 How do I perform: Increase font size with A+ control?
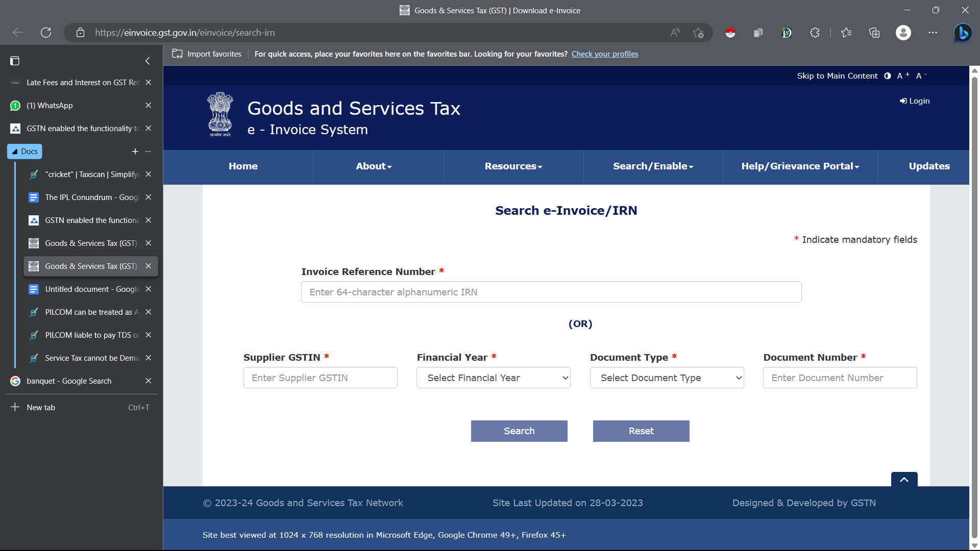click(x=902, y=76)
